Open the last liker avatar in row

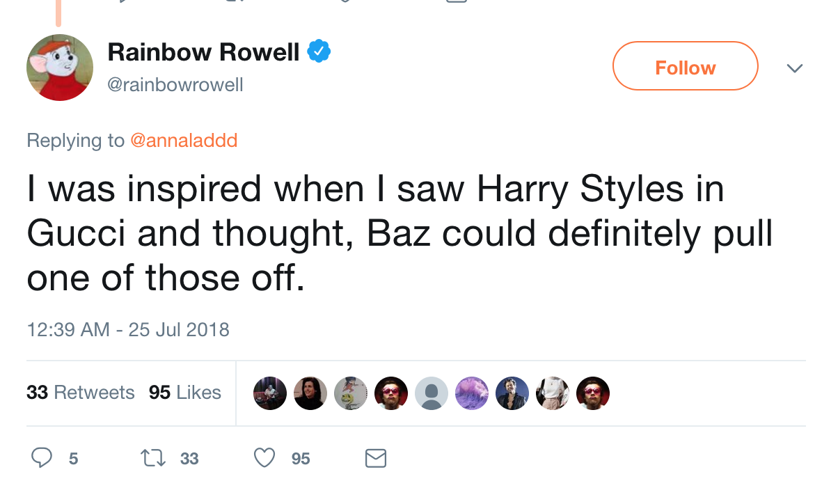(592, 393)
